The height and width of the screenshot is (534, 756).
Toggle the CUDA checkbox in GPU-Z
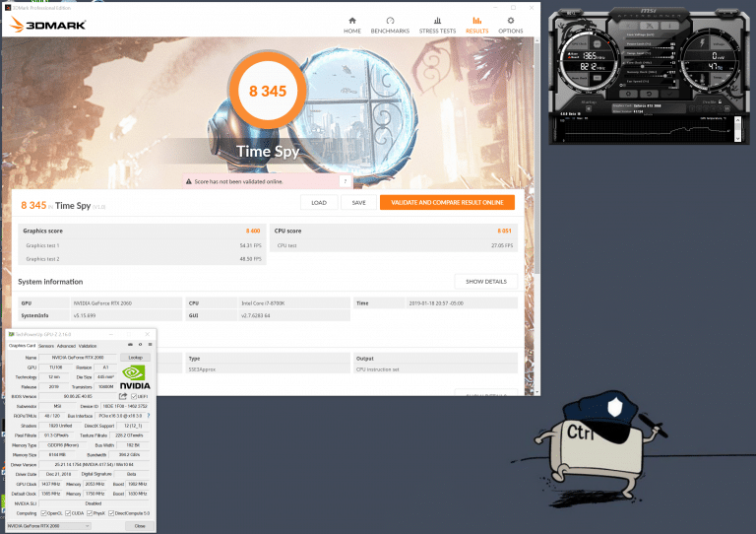pos(68,513)
